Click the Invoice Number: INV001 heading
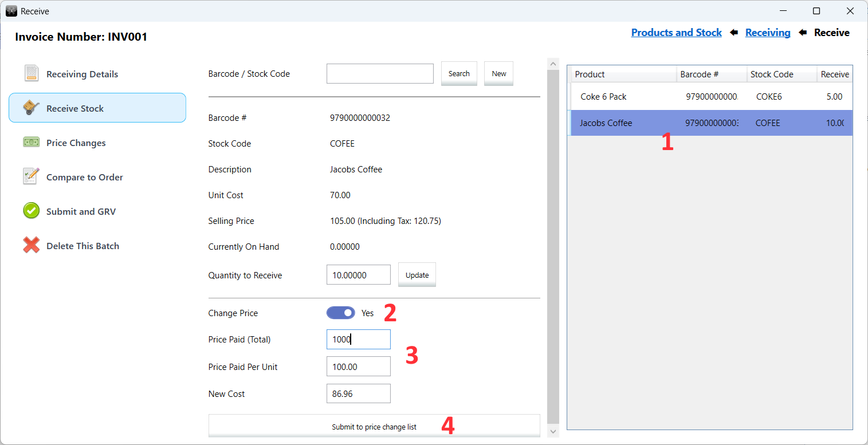 81,37
